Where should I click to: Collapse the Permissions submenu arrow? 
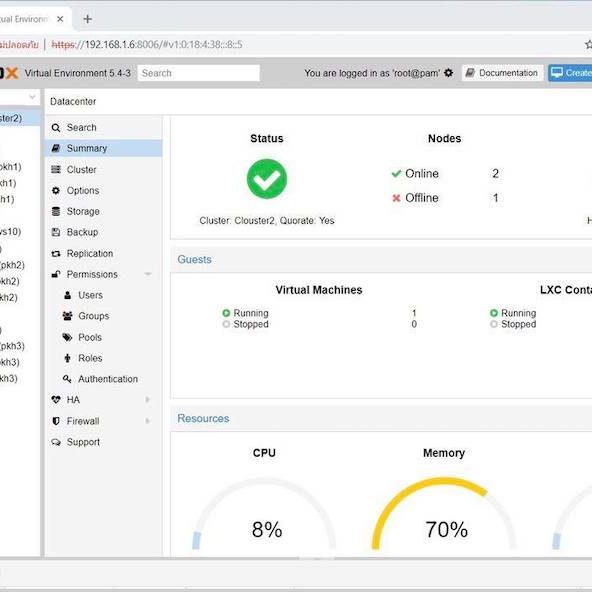(148, 274)
